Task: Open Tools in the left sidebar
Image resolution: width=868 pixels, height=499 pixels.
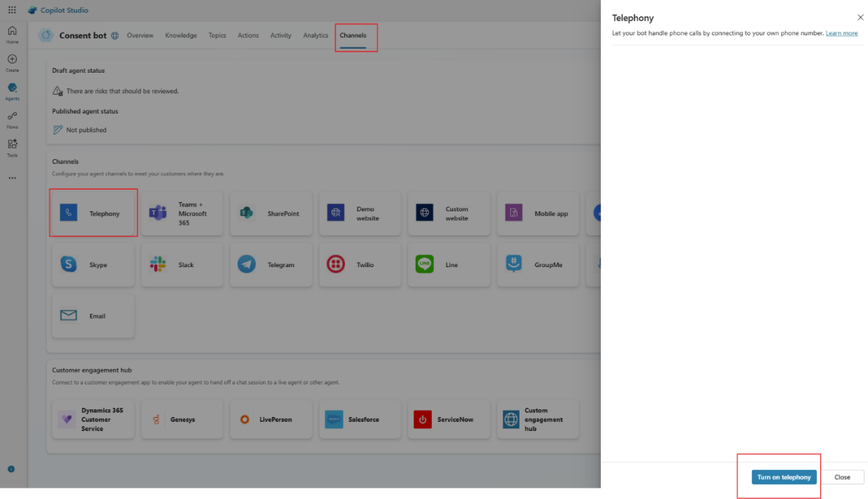Action: point(12,148)
